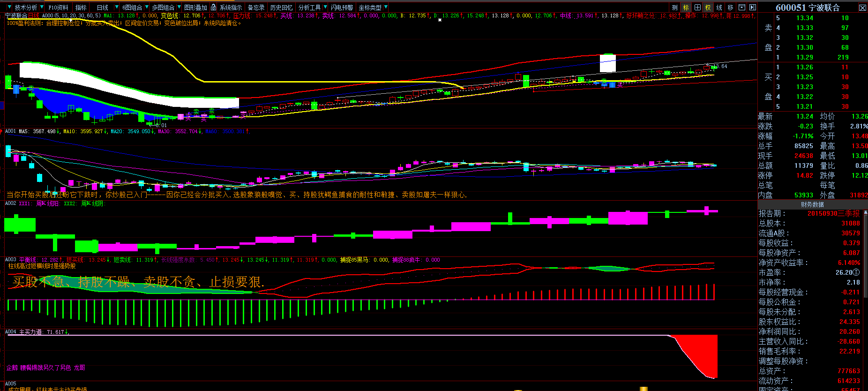Click the tall white candle on the chart
This screenshot has height=391, width=868.
[x=608, y=63]
